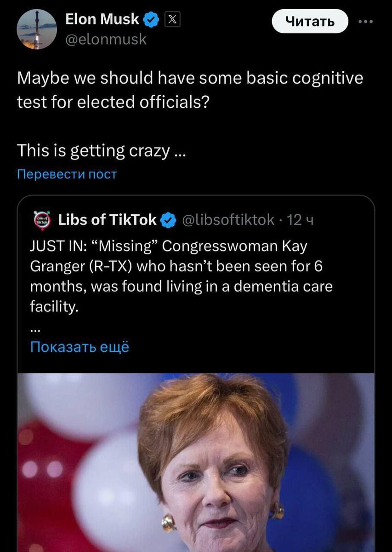Click "Перевести пост" to translate
The width and height of the screenshot is (392, 552).
pos(67,174)
